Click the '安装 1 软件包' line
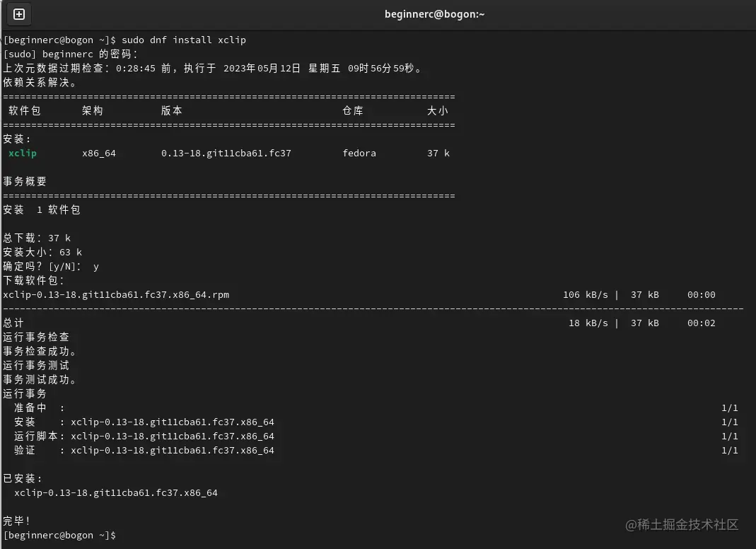Screen dimensions: 756x549 [x=42, y=210]
